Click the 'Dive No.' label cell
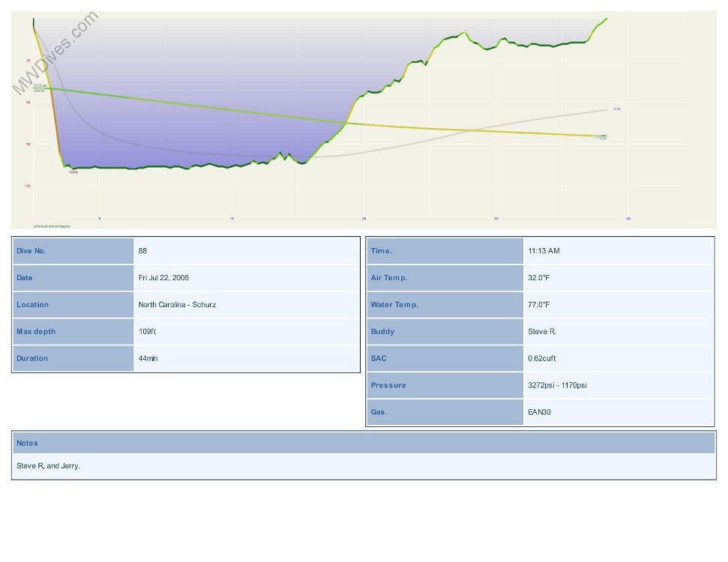The image size is (728, 562). click(x=73, y=251)
